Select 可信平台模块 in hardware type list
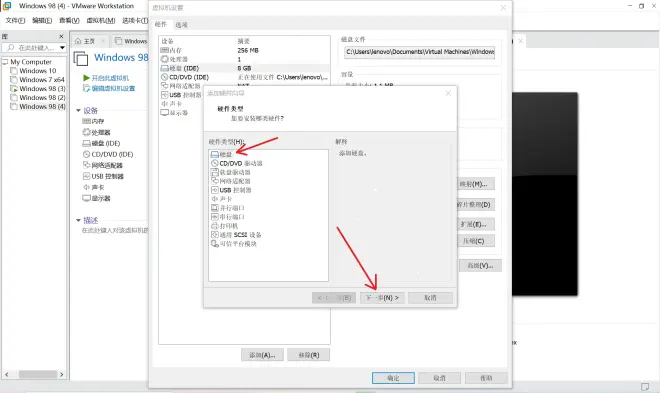This screenshot has width=660, height=393. pos(234,244)
